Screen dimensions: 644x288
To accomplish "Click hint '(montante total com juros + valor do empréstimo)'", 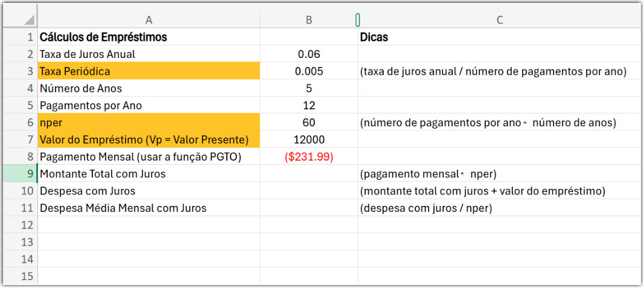I will (499, 191).
